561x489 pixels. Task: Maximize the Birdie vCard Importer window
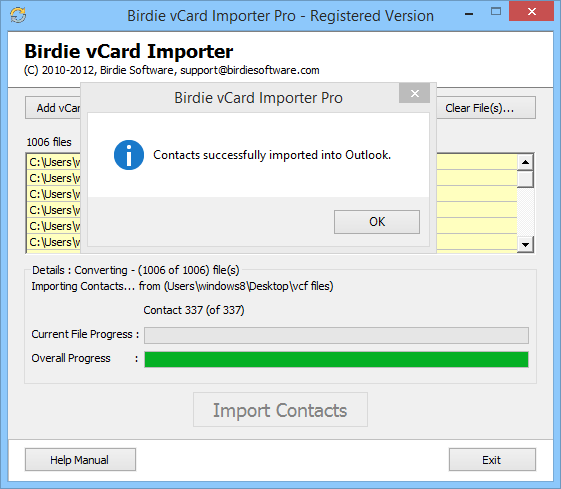pos(496,12)
